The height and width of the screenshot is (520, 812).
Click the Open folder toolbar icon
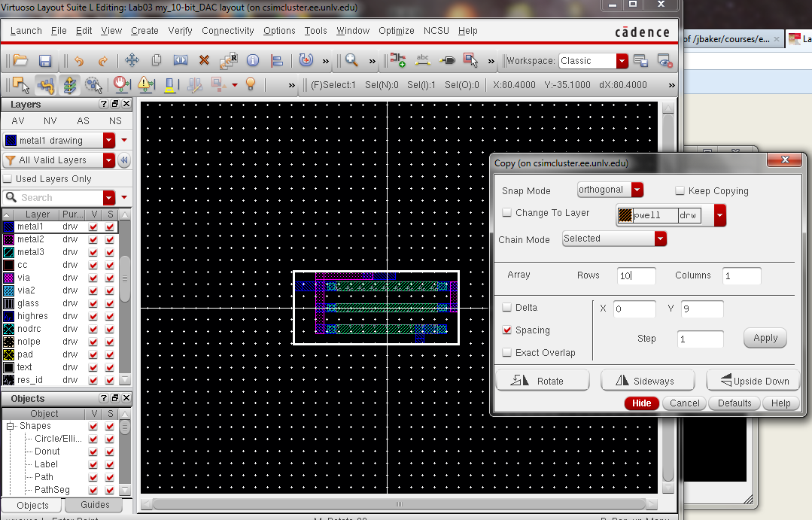[x=20, y=61]
